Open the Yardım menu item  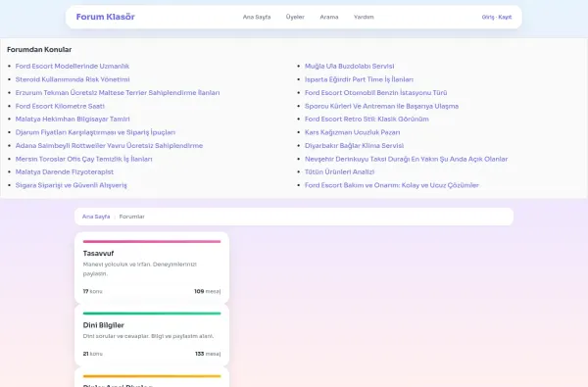364,17
